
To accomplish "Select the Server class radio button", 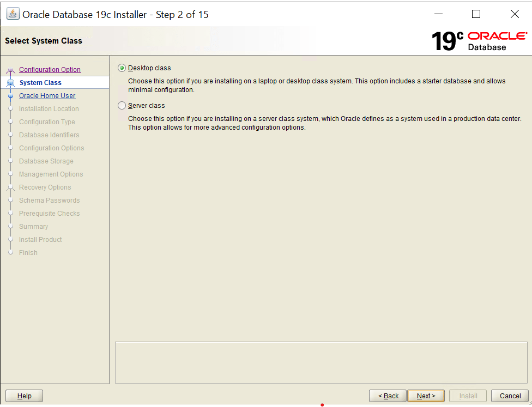I will (122, 106).
